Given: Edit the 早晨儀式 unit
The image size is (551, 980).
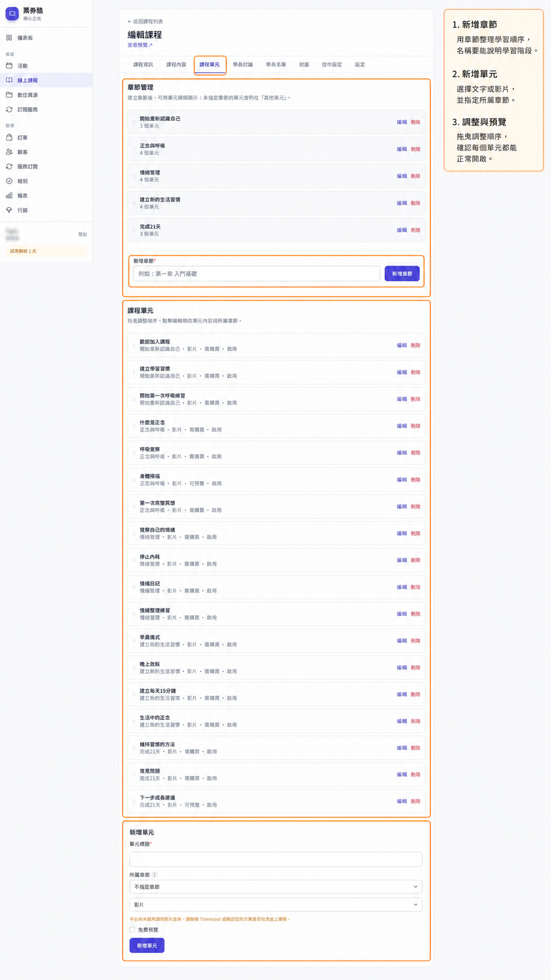Looking at the screenshot, I should pyautogui.click(x=402, y=641).
